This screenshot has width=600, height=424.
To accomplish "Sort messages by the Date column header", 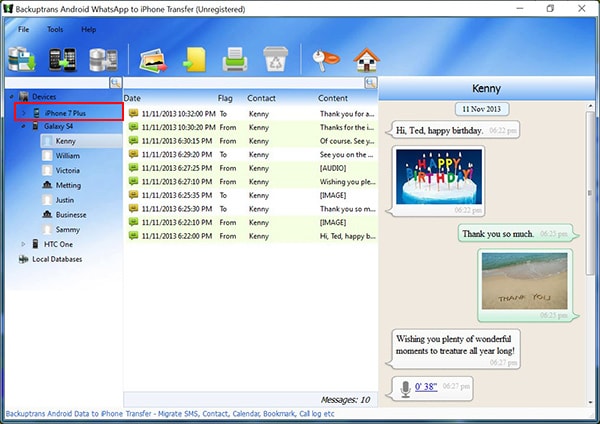I will [x=133, y=98].
